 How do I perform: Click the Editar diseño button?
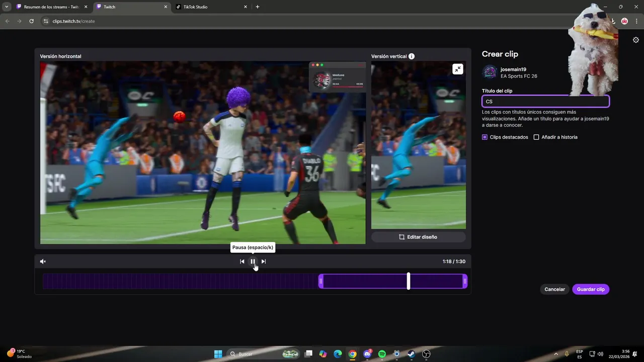(419, 237)
